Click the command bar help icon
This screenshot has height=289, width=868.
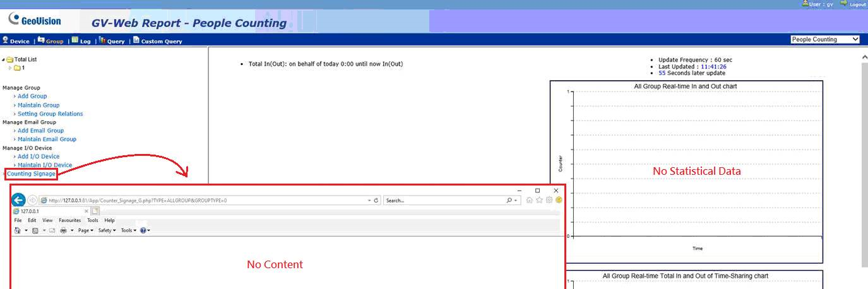(143, 230)
